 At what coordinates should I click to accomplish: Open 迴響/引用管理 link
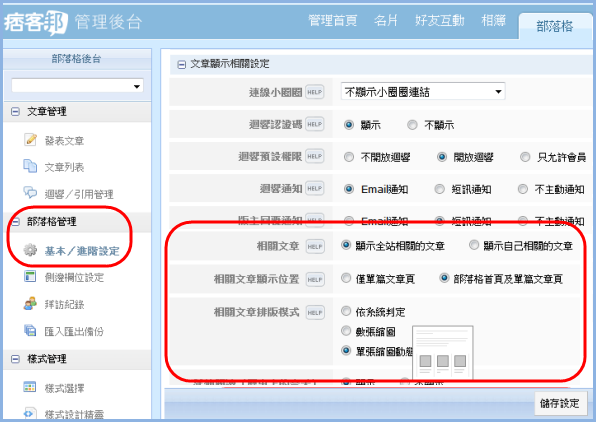[x=79, y=194]
